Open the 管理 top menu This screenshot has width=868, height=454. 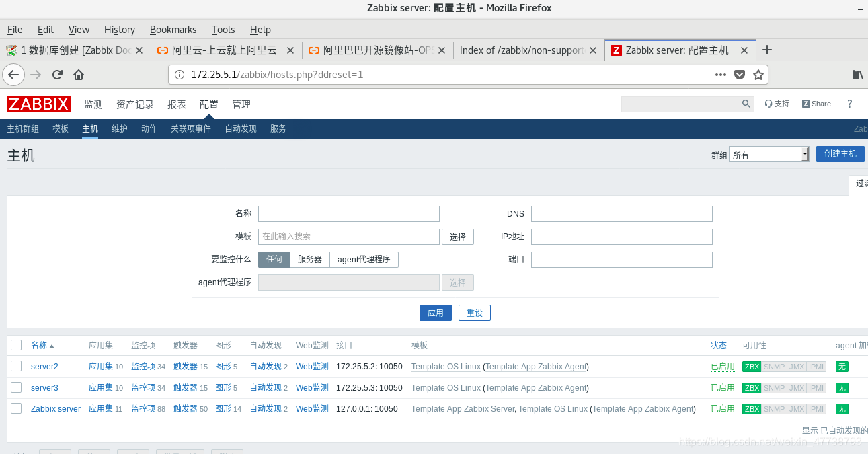(241, 104)
